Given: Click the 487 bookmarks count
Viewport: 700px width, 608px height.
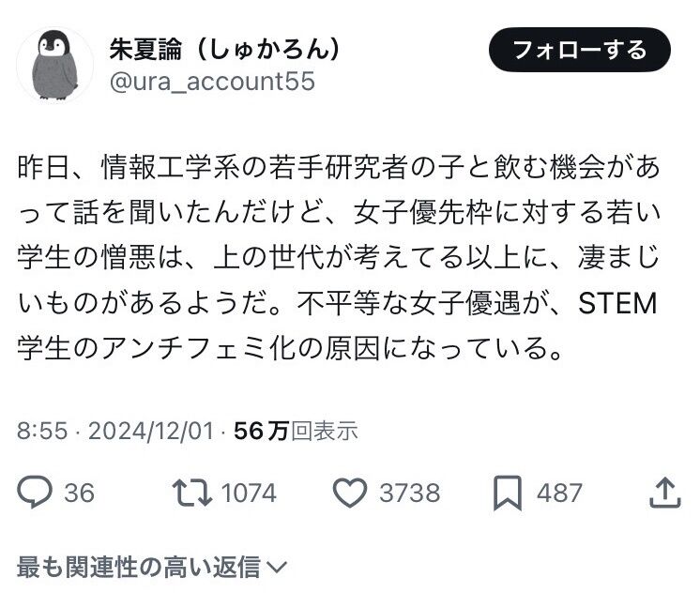Looking at the screenshot, I should tap(559, 493).
